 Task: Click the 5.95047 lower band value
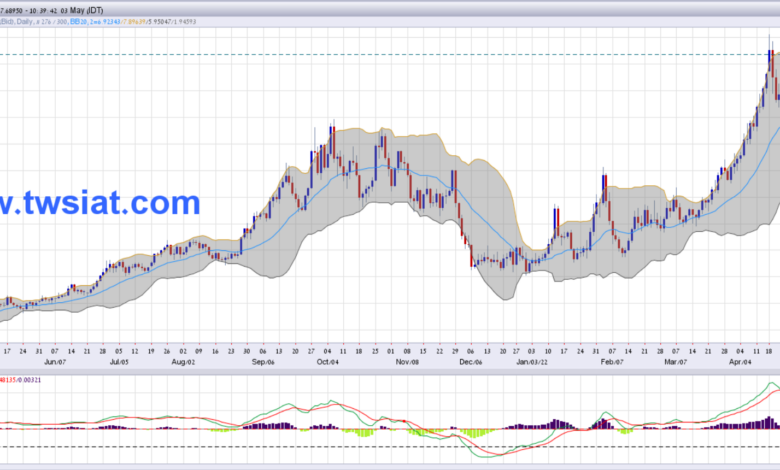pos(160,21)
